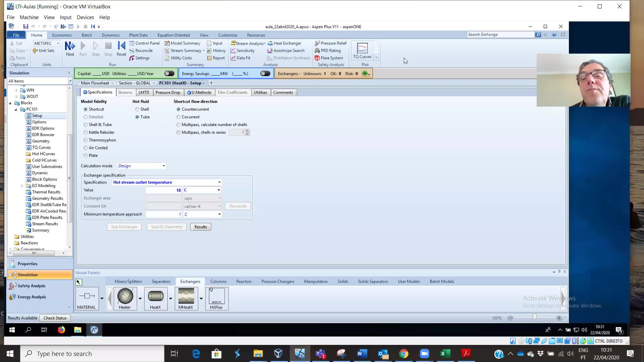Click the Next run icon

(70, 49)
